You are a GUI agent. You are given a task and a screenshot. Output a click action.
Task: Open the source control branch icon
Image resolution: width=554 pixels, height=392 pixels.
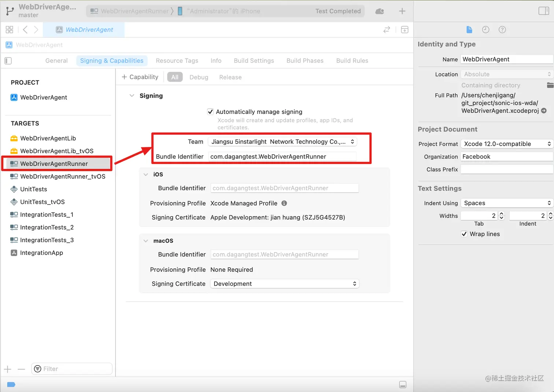[10, 11]
